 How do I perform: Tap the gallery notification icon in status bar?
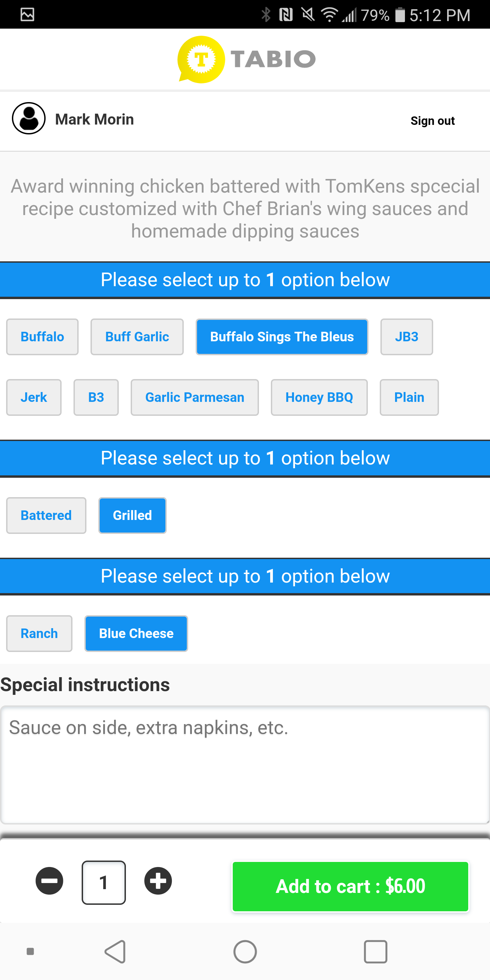[x=27, y=15]
